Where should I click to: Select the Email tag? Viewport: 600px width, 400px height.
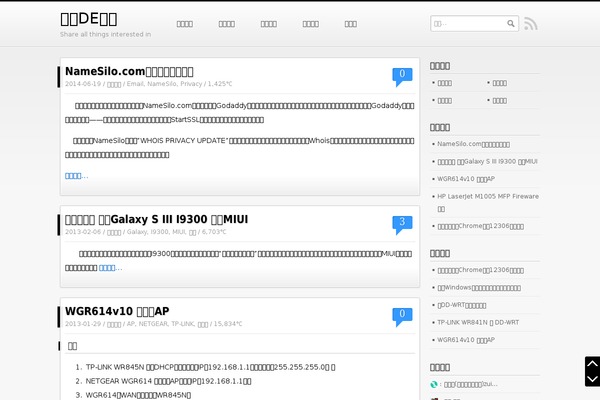pyautogui.click(x=135, y=84)
